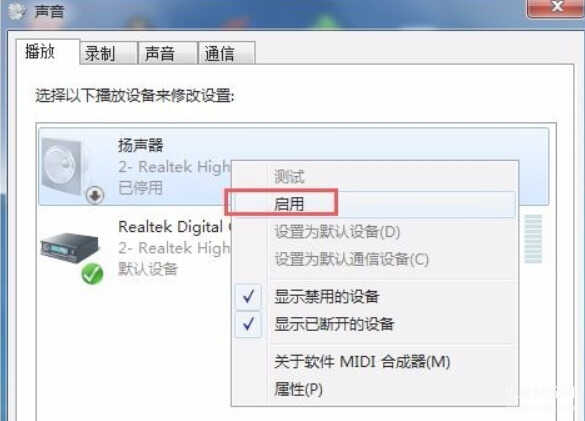585x421 pixels.
Task: Select the 扬声器 device entry
Action: [x=294, y=166]
